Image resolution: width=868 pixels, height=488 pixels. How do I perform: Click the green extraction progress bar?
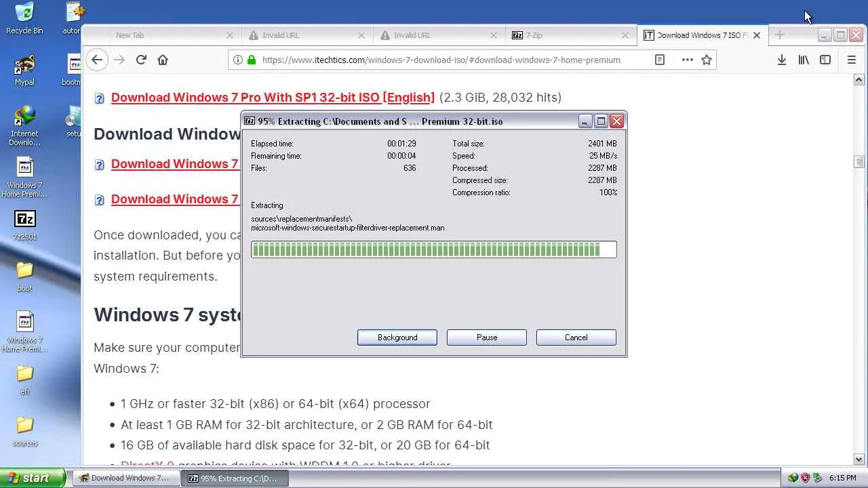tap(434, 249)
